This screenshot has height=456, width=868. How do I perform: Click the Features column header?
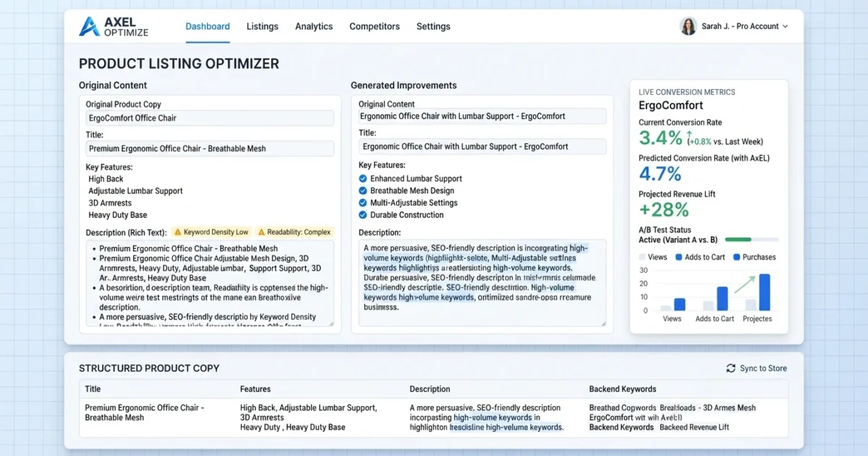pyautogui.click(x=255, y=389)
